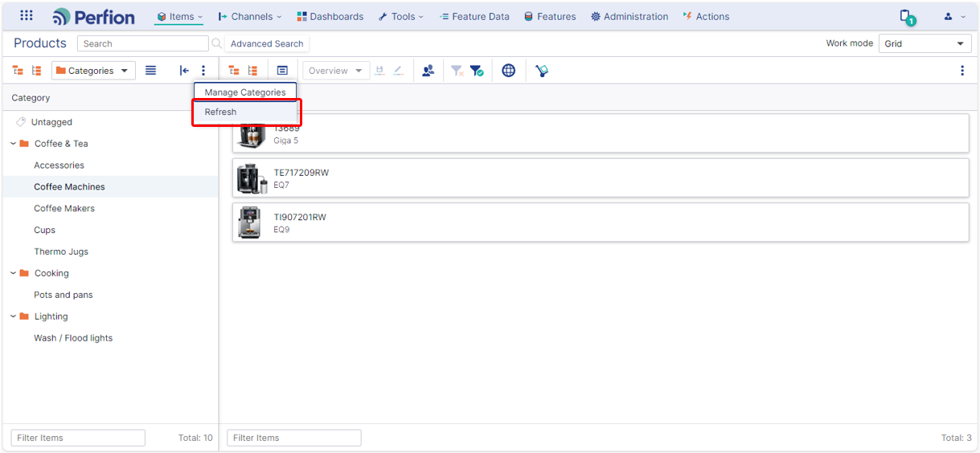Image resolution: width=980 pixels, height=453 pixels.
Task: Click the hand truck icon
Action: point(542,71)
